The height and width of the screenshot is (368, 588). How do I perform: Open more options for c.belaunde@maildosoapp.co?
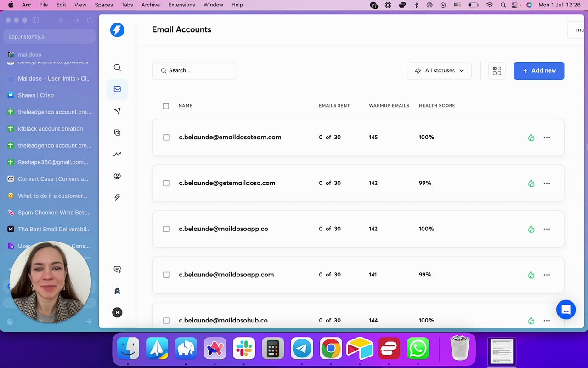547,229
